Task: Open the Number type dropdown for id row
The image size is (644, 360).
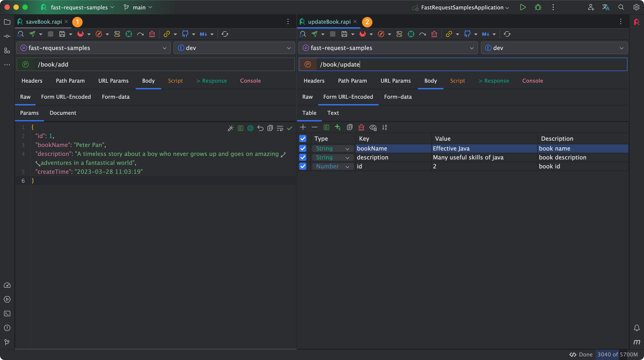Action: [333, 166]
